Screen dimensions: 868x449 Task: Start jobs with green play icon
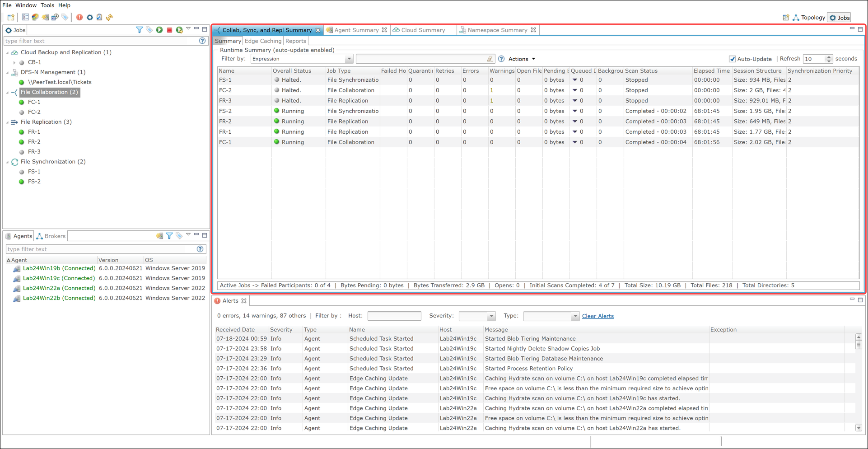[x=159, y=30]
